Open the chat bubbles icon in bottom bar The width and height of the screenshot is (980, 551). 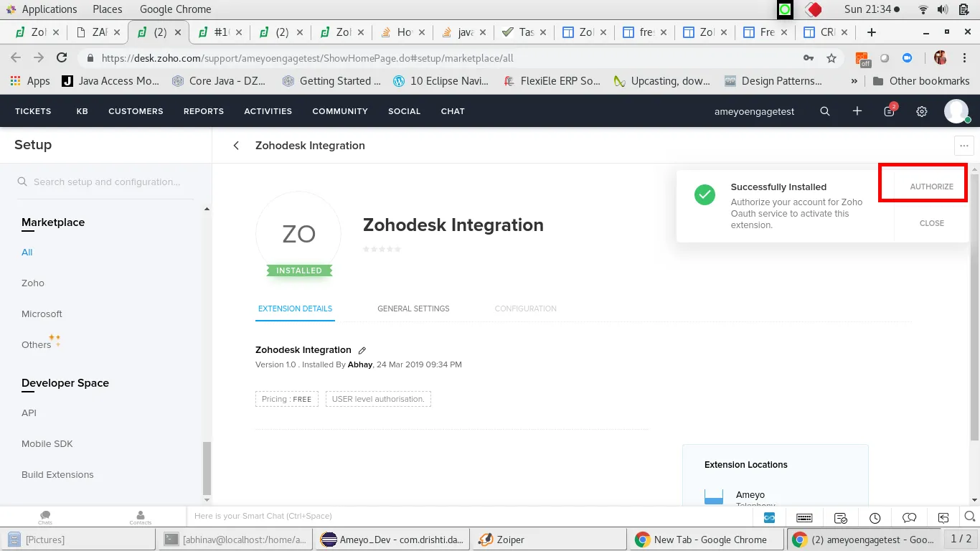(x=910, y=517)
